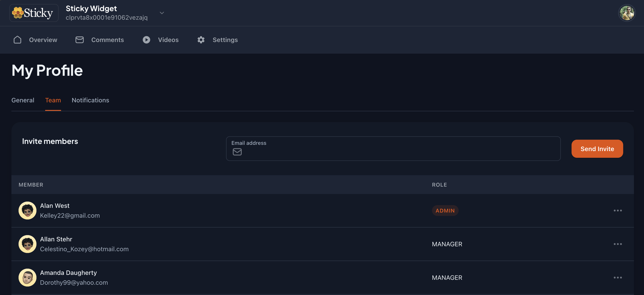Switch to the Notifications tab
The height and width of the screenshot is (295, 644).
click(90, 100)
